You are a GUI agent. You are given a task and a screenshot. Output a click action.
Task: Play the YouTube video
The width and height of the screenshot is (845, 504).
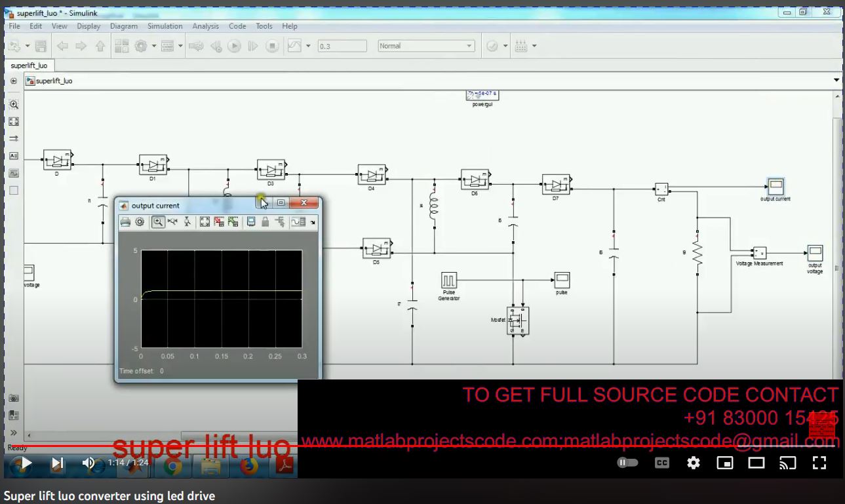26,463
